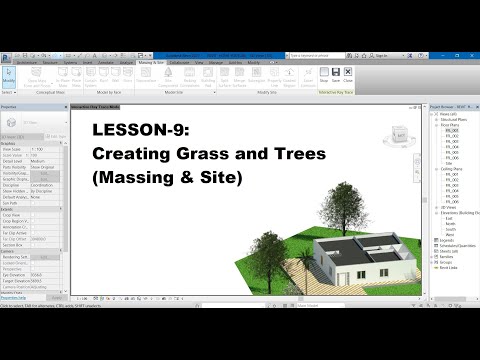Choose the Roof by face tool
The image size is (480, 360).
coord(104,75)
